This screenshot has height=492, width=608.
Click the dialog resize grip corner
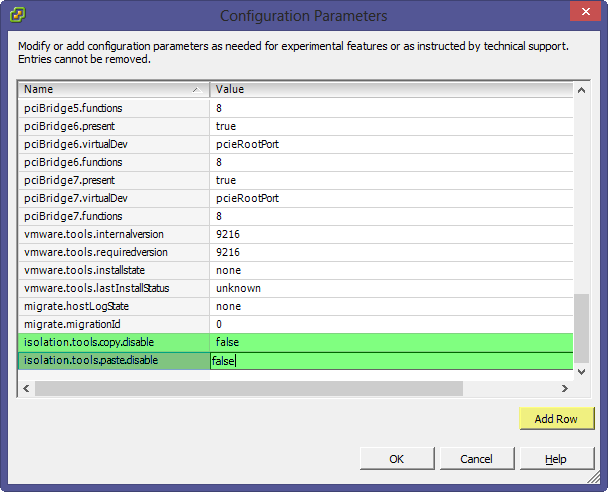[594, 477]
